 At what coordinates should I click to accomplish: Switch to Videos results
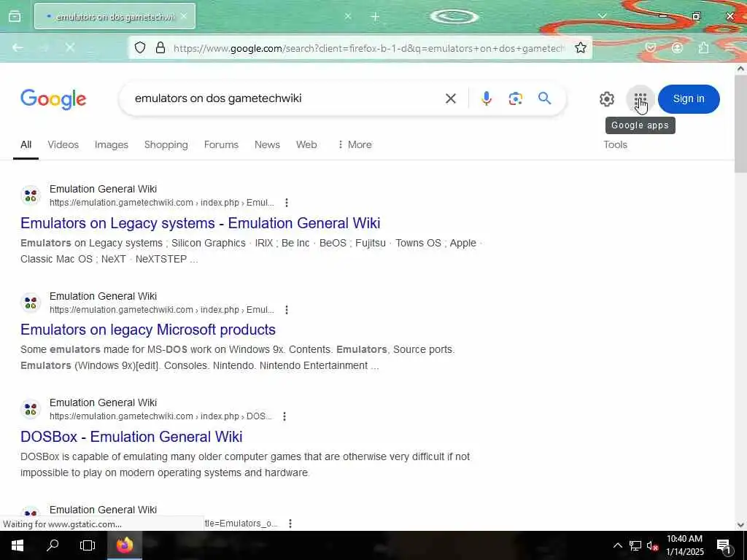click(x=63, y=145)
